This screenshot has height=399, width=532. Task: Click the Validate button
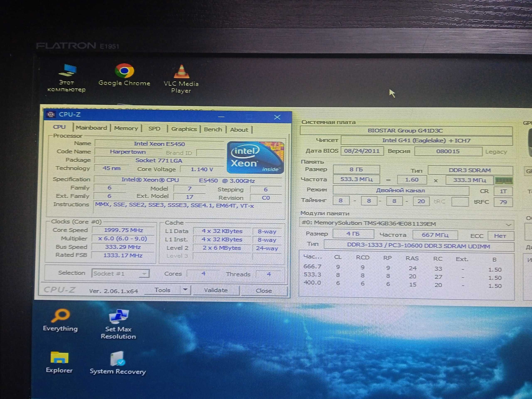216,290
